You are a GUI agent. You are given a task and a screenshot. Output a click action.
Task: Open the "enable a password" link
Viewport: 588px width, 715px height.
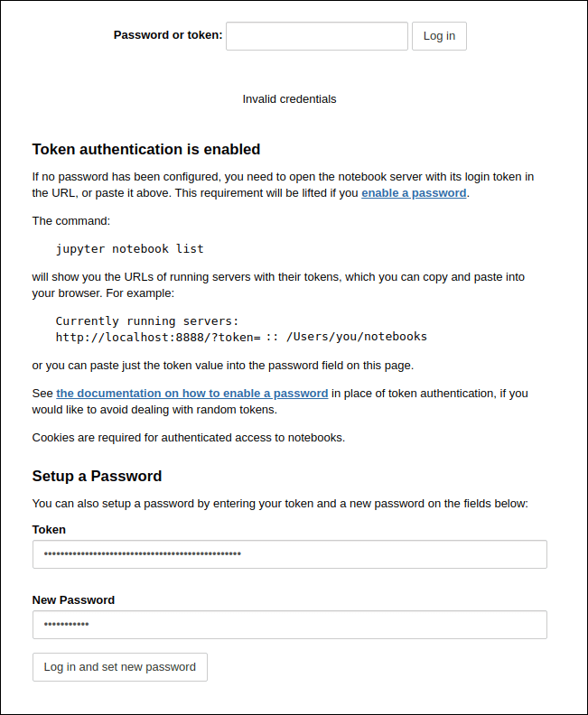click(414, 193)
